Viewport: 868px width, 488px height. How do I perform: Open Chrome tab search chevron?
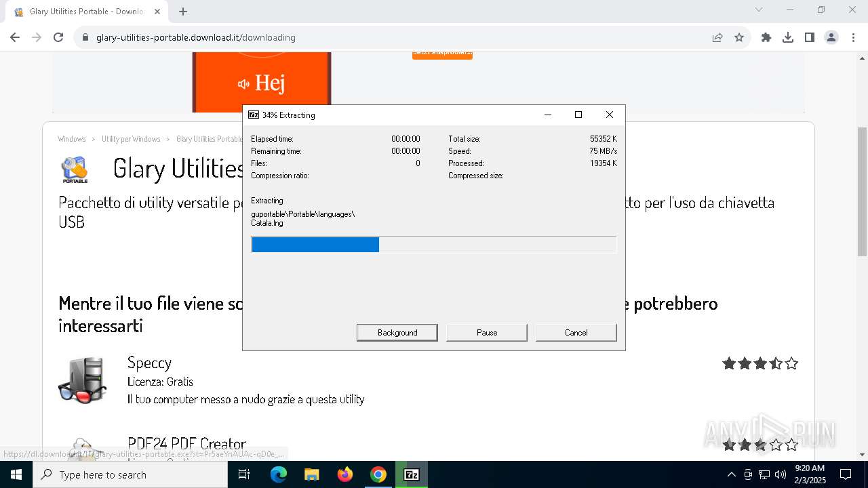pos(759,9)
